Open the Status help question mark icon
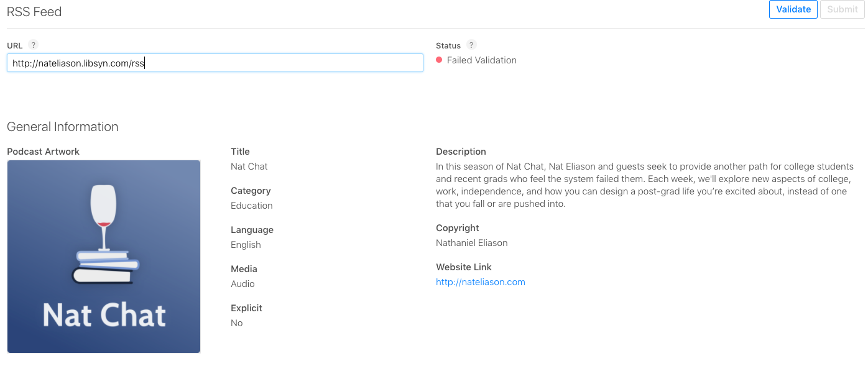Viewport: 868px width, 374px height. [471, 45]
